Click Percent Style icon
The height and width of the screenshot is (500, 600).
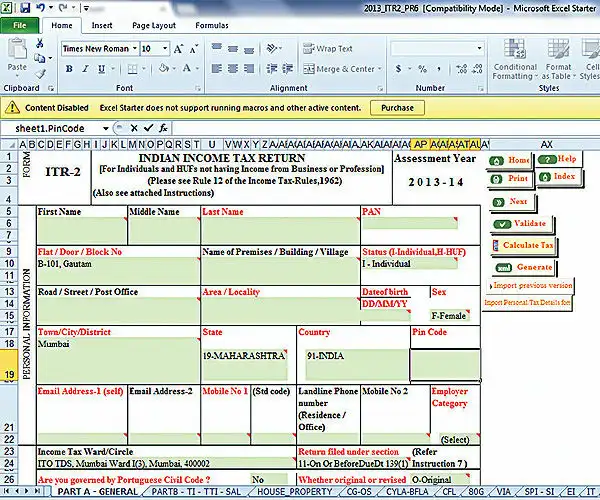pos(422,69)
